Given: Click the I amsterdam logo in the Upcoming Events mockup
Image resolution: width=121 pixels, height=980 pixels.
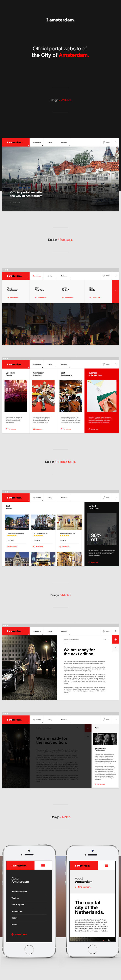Looking at the screenshot, I should point(15,364).
